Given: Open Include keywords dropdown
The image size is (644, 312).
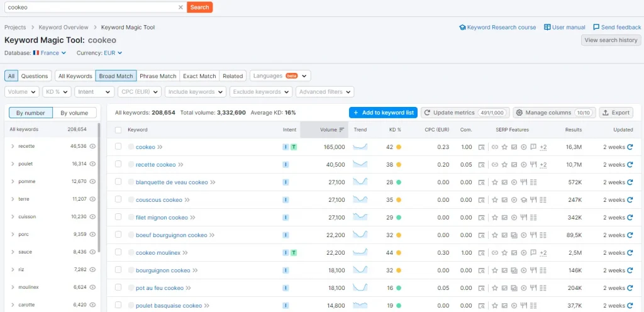Looking at the screenshot, I should pyautogui.click(x=196, y=92).
